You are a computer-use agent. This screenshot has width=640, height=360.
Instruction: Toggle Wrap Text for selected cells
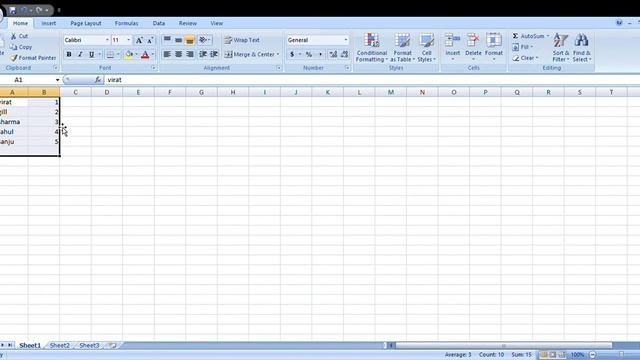(x=242, y=40)
